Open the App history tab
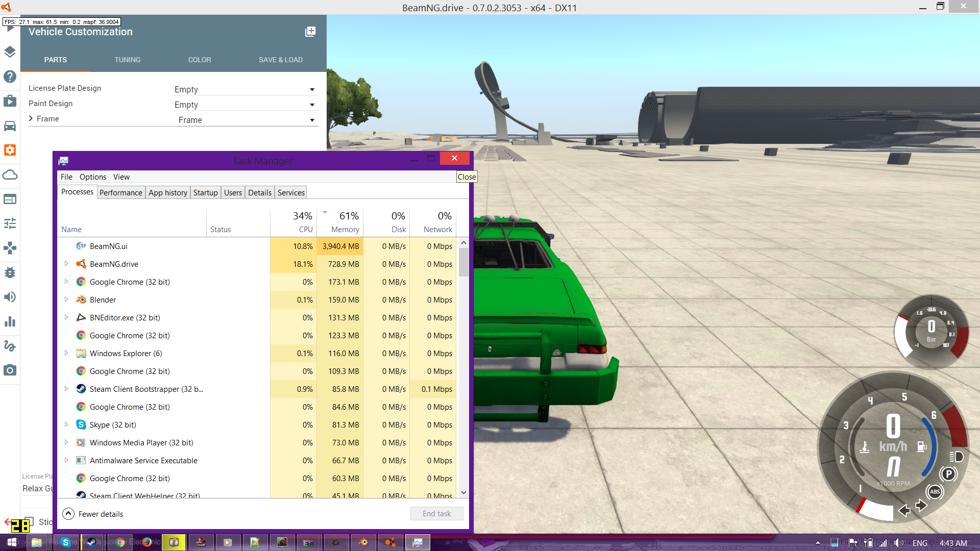 168,192
